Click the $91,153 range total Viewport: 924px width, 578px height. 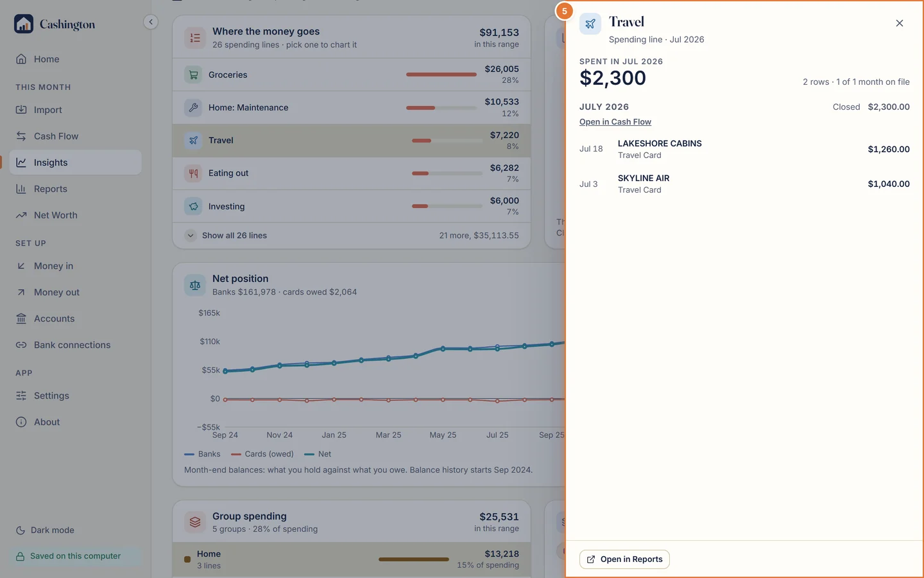pos(499,33)
